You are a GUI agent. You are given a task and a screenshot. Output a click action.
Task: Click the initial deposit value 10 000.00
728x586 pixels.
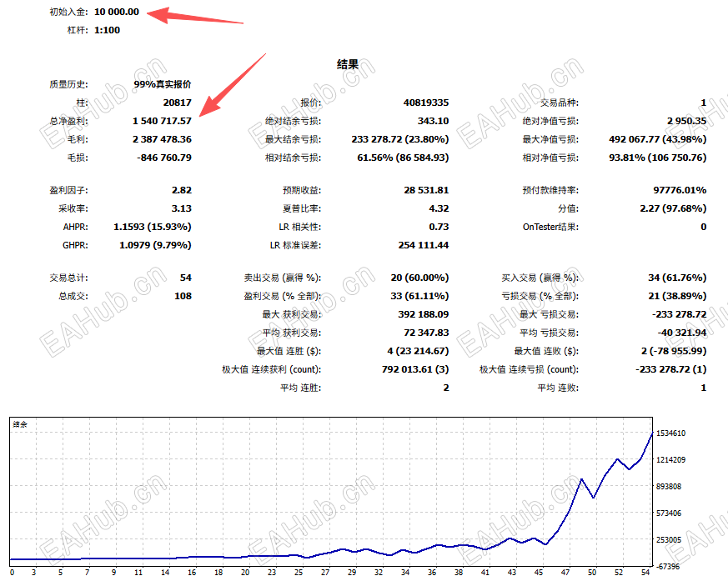pos(118,12)
